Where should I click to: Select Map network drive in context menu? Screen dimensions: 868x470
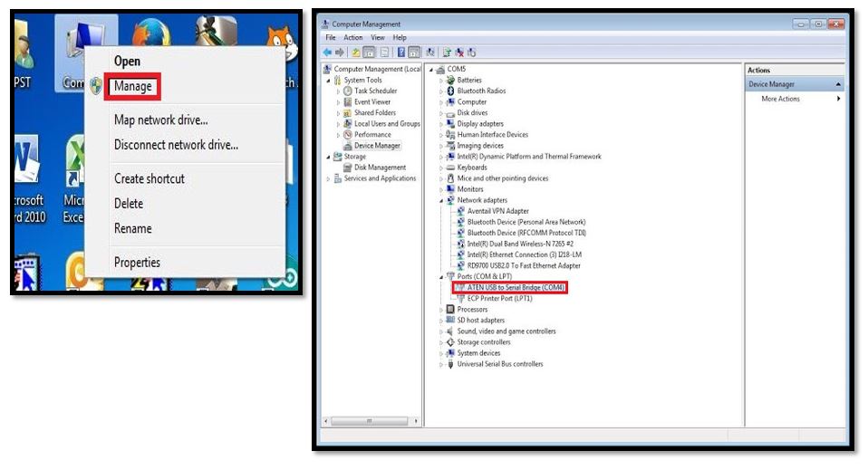pos(161,120)
